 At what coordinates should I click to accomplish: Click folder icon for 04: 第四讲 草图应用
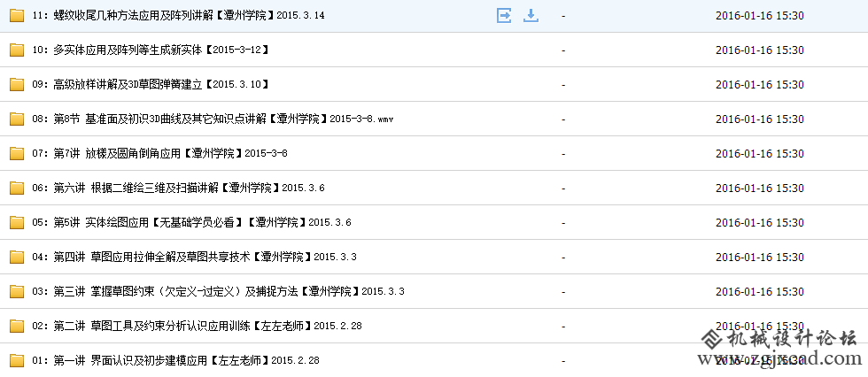click(x=17, y=257)
